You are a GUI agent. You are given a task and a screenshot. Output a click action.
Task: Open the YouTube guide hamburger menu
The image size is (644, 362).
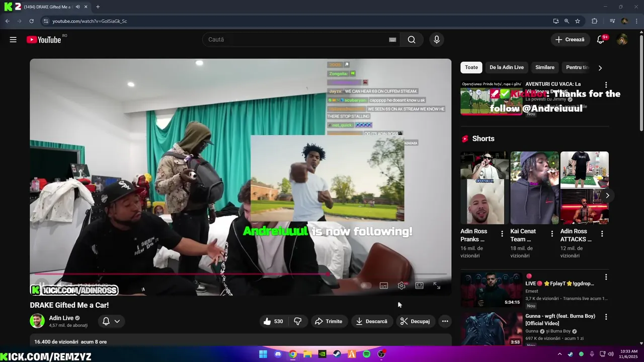click(x=13, y=40)
